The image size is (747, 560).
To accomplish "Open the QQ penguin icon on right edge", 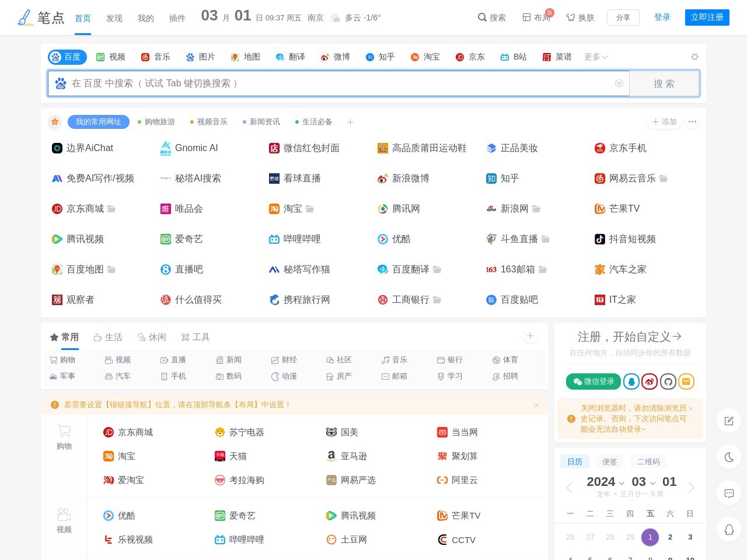I will coord(728,530).
